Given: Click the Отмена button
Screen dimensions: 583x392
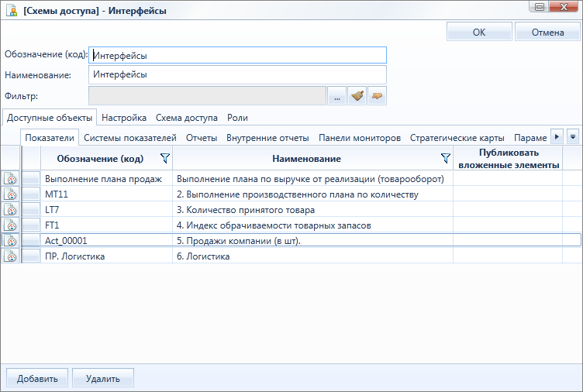Looking at the screenshot, I should (x=547, y=32).
